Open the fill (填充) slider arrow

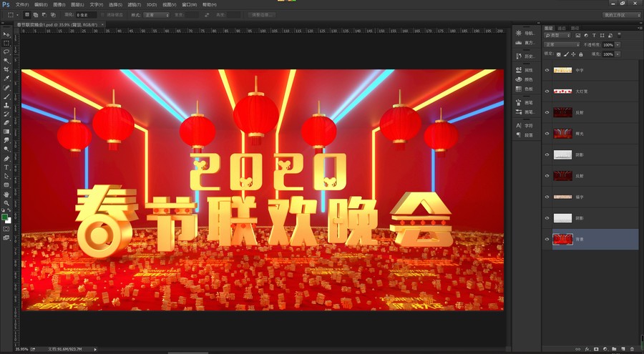coord(618,54)
